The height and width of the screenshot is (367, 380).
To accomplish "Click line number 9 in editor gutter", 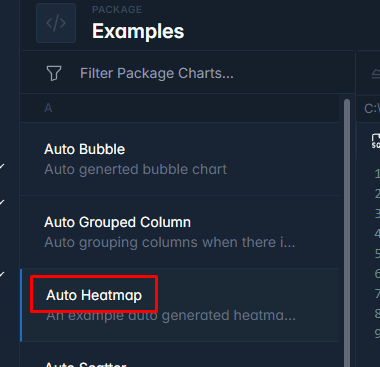I will coord(377,333).
